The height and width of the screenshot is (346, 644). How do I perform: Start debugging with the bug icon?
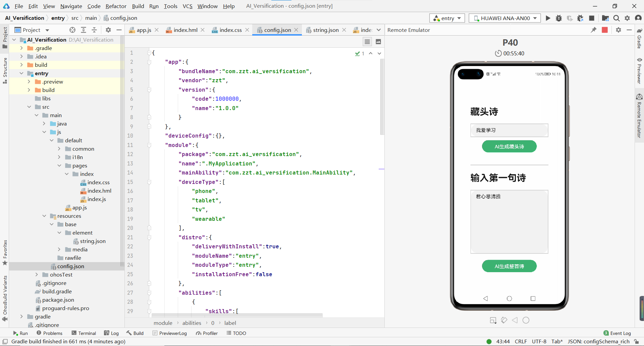[x=559, y=18]
